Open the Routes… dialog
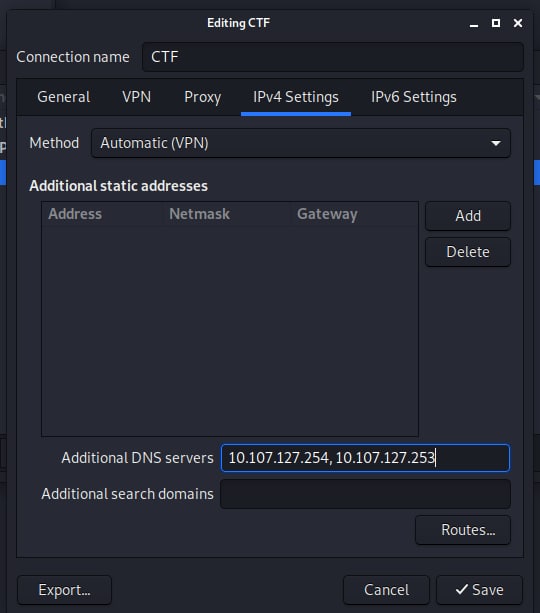Image resolution: width=540 pixels, height=613 pixels. (x=463, y=530)
